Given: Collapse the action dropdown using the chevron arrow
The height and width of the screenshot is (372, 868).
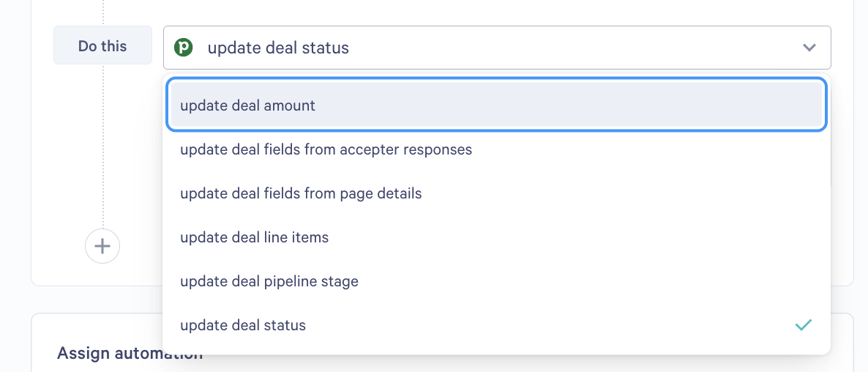Looking at the screenshot, I should coord(809,48).
